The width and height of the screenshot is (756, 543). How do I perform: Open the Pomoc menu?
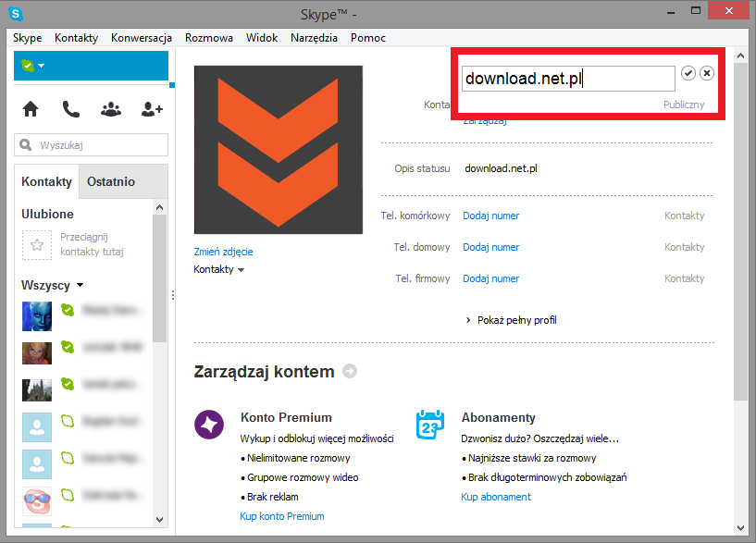point(368,38)
